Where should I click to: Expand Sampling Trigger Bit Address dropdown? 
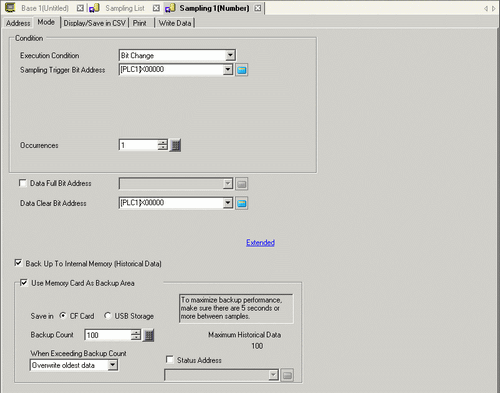228,70
